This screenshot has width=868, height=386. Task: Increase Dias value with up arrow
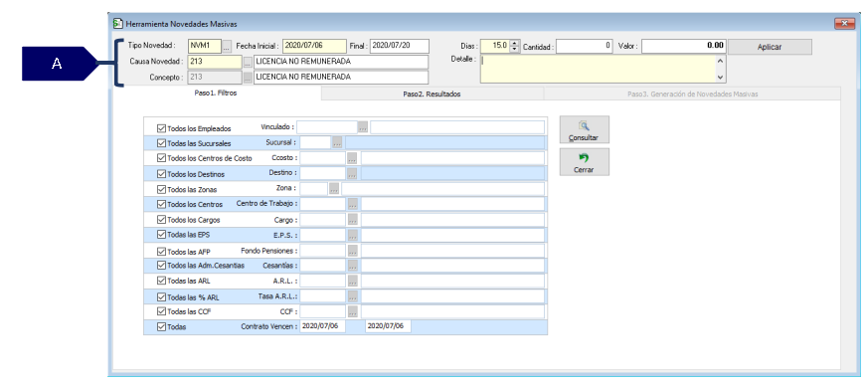515,43
